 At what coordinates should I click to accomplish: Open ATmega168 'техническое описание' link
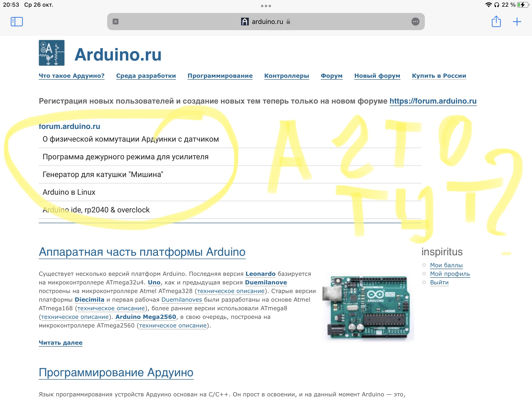click(111, 308)
